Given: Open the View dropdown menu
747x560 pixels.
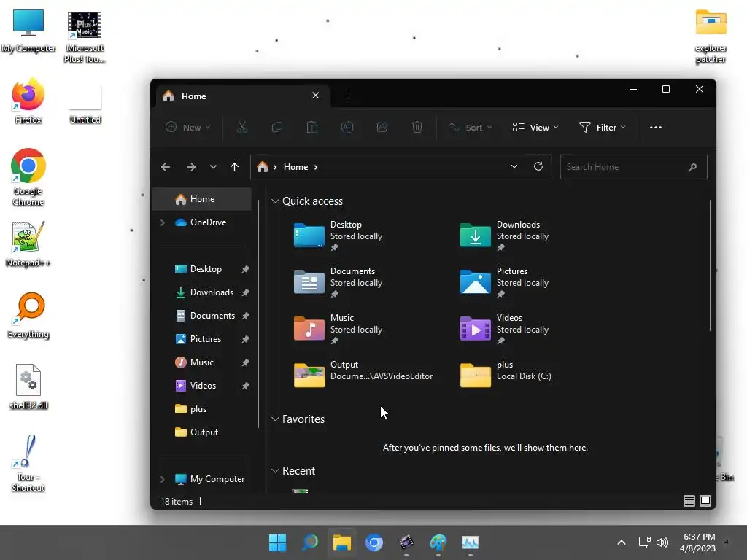Looking at the screenshot, I should pyautogui.click(x=535, y=127).
